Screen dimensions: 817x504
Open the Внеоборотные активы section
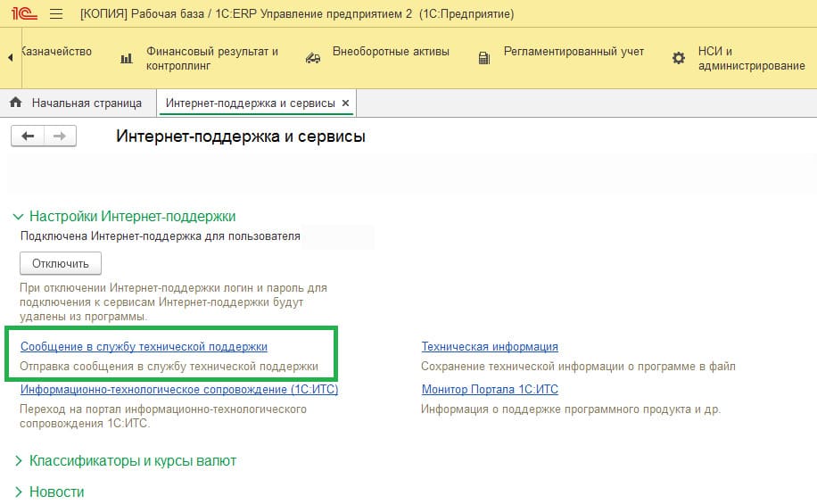coord(391,52)
